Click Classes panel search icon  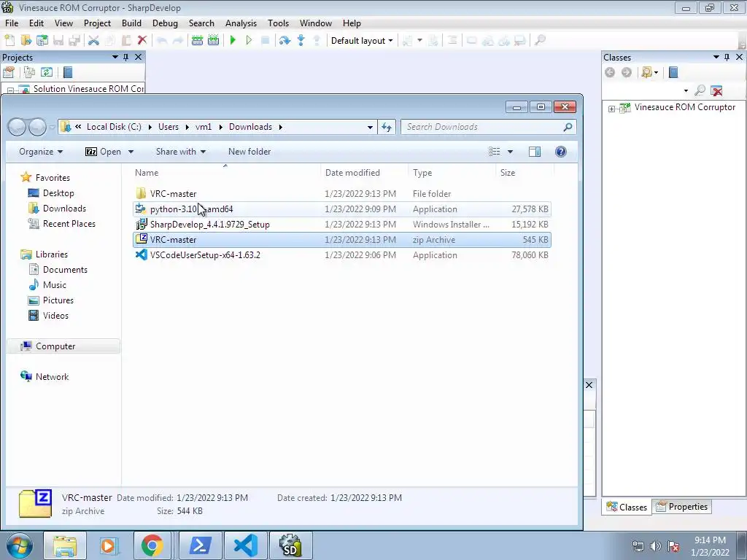(x=700, y=90)
